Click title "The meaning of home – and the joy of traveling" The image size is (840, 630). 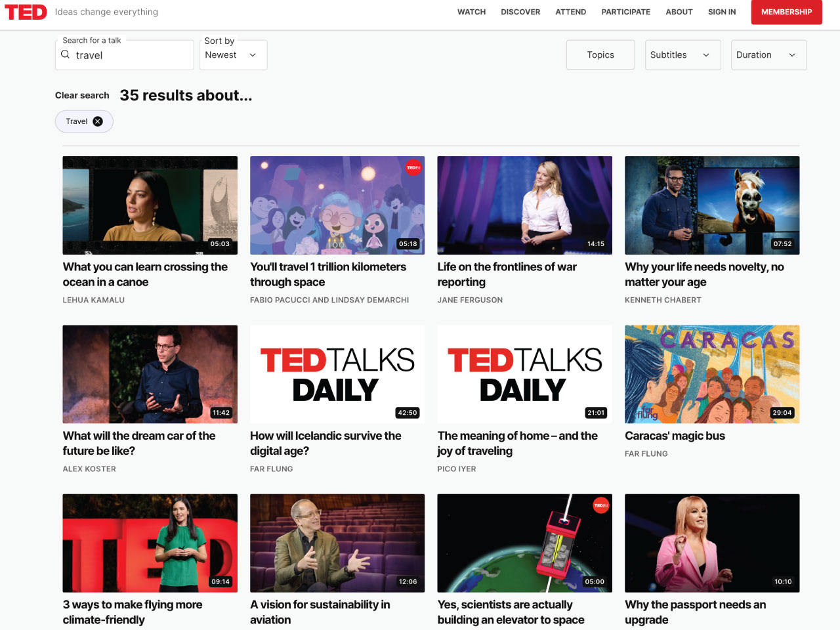[518, 443]
